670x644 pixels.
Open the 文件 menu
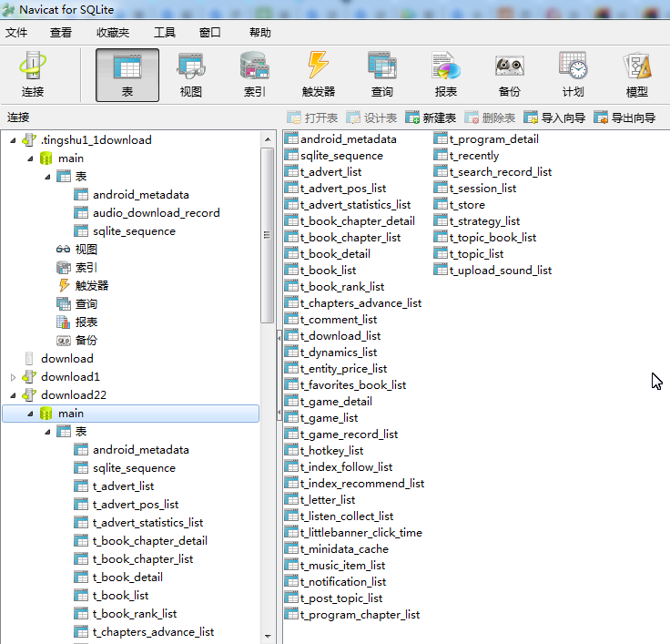[x=16, y=33]
